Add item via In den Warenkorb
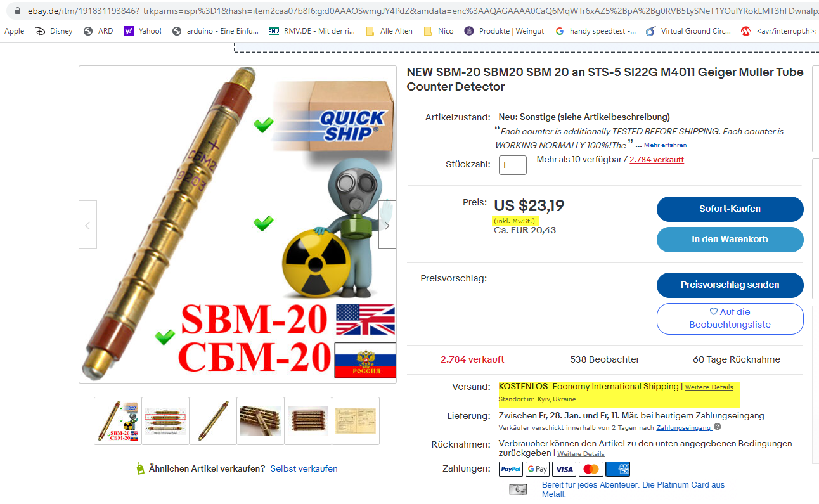Viewport: 819px width, 504px height. point(730,239)
